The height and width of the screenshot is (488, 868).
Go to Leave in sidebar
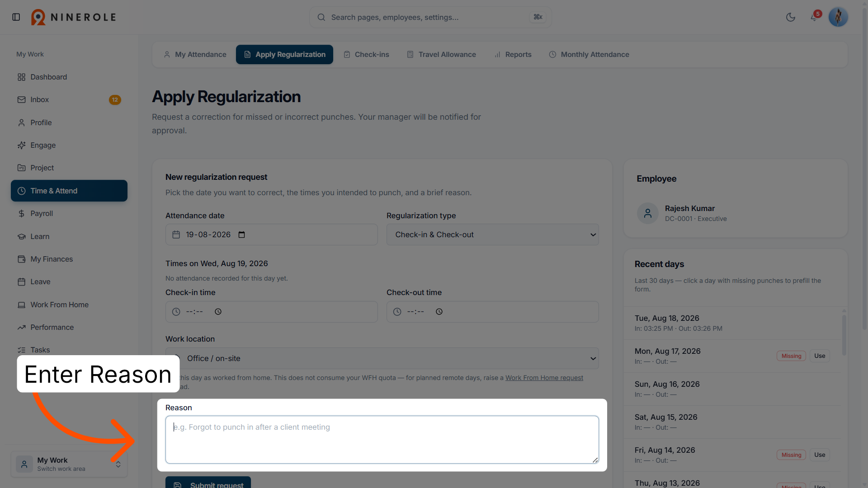tap(69, 282)
